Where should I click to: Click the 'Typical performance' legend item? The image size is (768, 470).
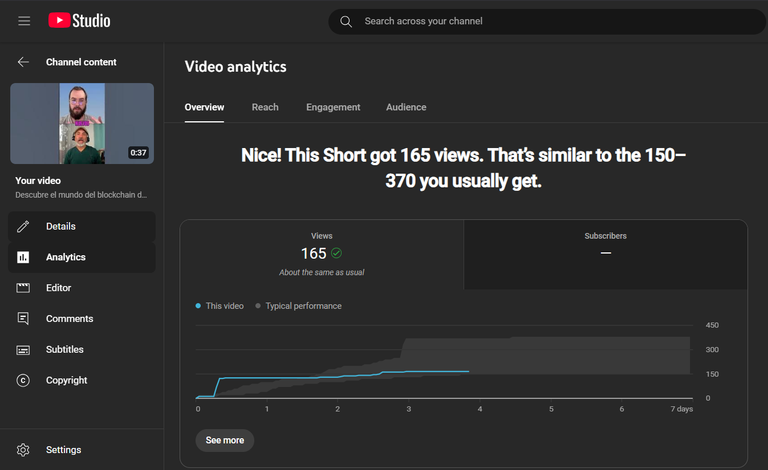coord(298,306)
